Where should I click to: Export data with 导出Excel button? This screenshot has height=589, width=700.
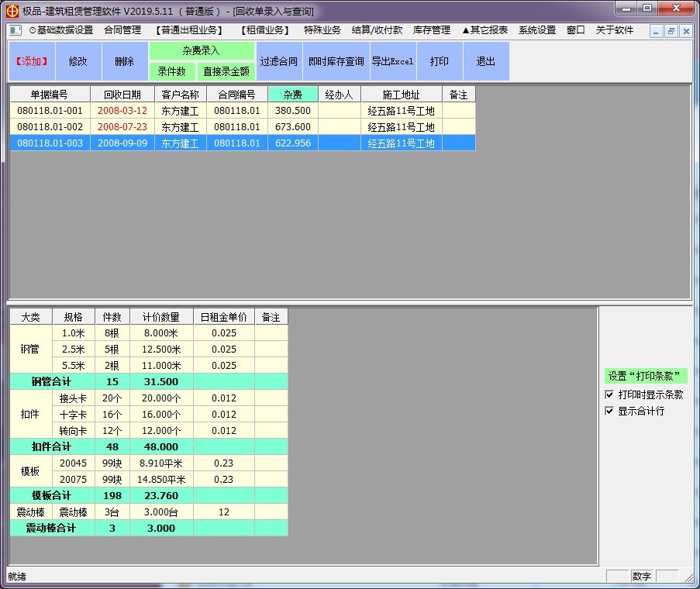coord(392,61)
